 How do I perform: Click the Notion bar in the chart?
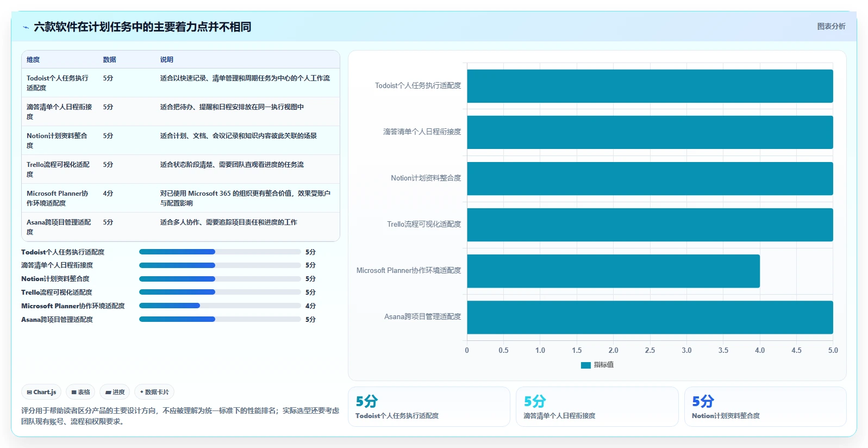(650, 178)
